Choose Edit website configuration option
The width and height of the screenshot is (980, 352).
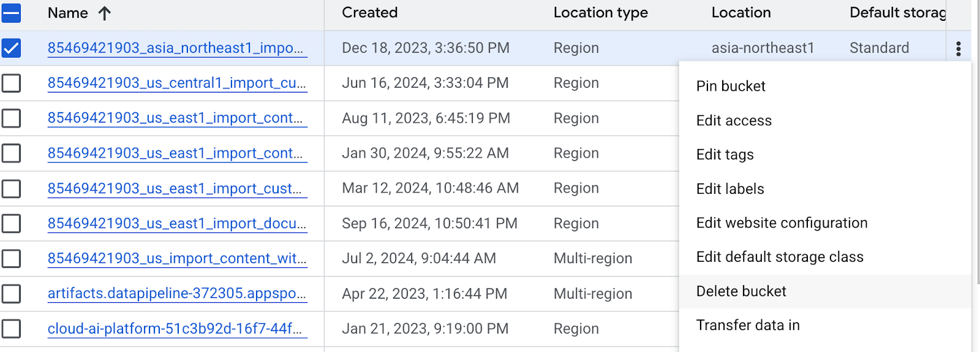tap(782, 223)
